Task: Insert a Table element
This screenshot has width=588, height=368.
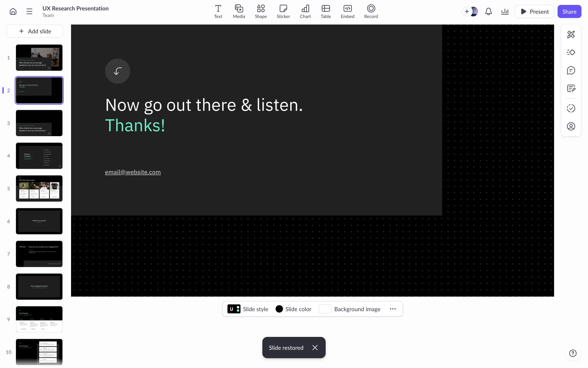Action: [x=326, y=12]
